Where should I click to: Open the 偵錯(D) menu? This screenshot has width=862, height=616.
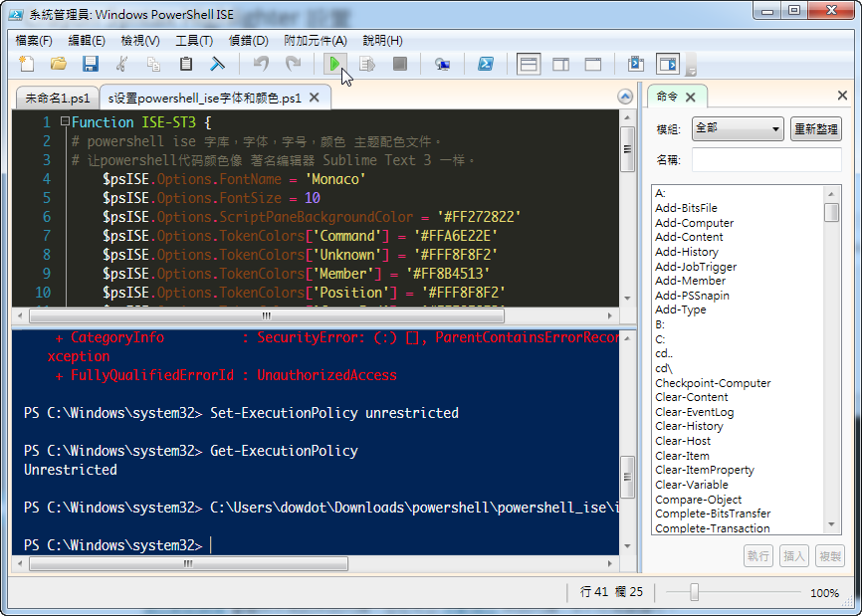249,40
